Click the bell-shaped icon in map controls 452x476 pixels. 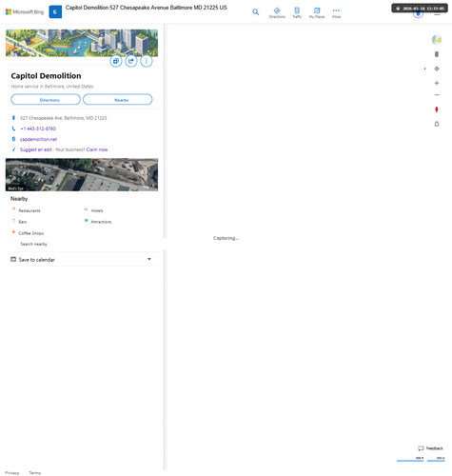437,124
